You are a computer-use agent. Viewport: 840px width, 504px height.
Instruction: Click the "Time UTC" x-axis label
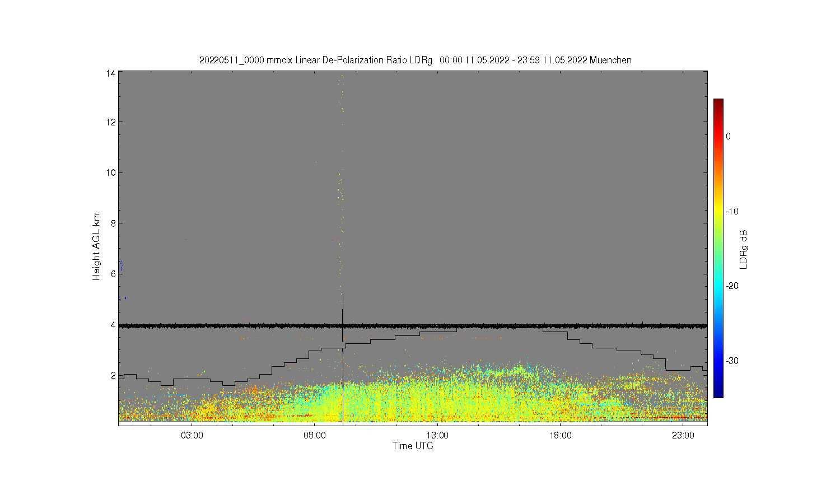(413, 446)
